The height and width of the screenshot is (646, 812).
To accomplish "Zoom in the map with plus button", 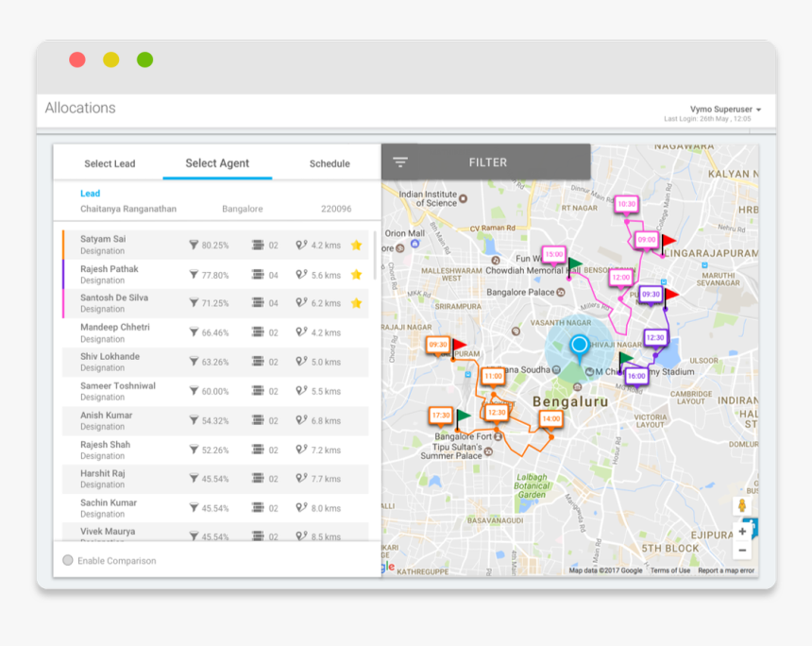I will [742, 532].
